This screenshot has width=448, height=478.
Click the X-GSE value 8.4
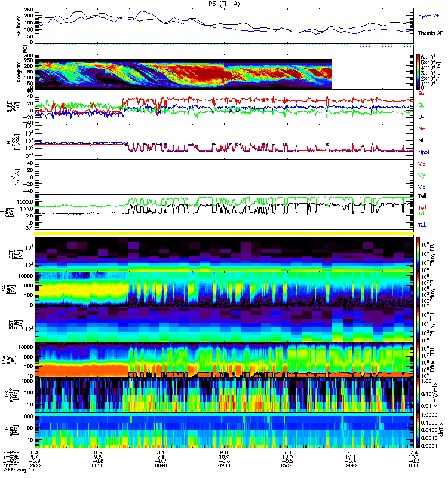click(x=35, y=452)
